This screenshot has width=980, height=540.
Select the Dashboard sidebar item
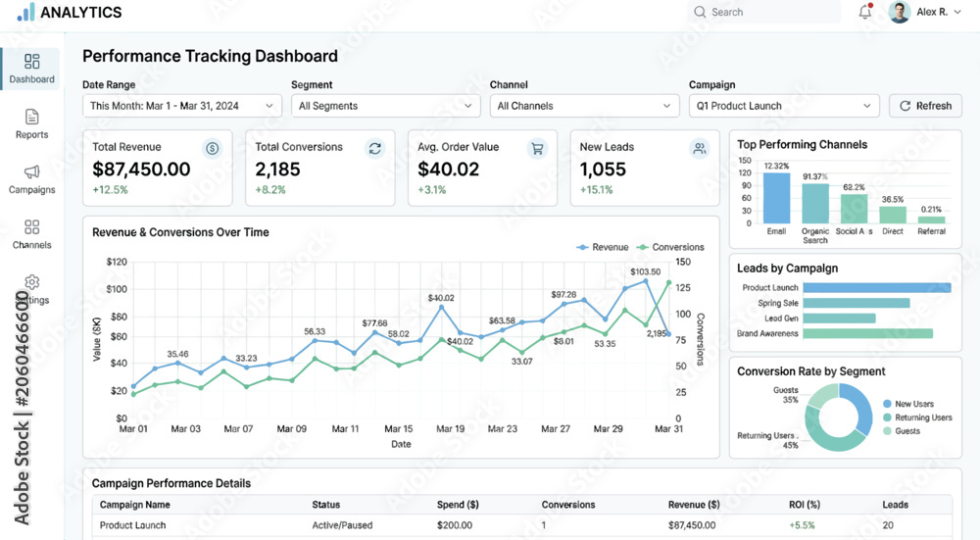coord(31,69)
